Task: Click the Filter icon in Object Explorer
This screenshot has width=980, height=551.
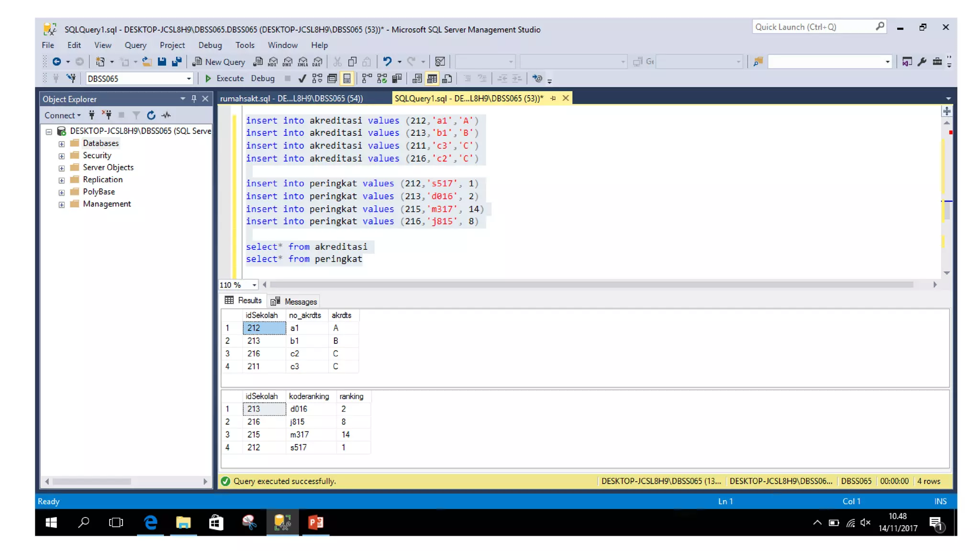Action: [136, 115]
